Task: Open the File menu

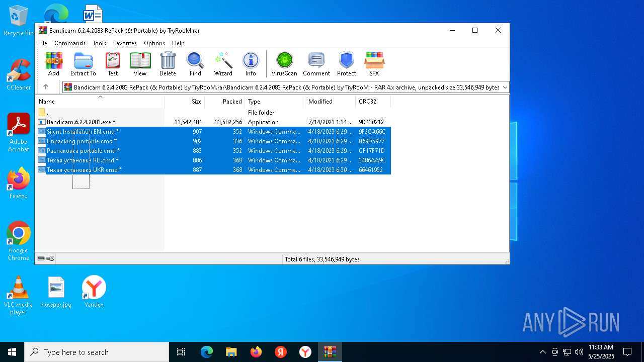Action: pos(43,43)
